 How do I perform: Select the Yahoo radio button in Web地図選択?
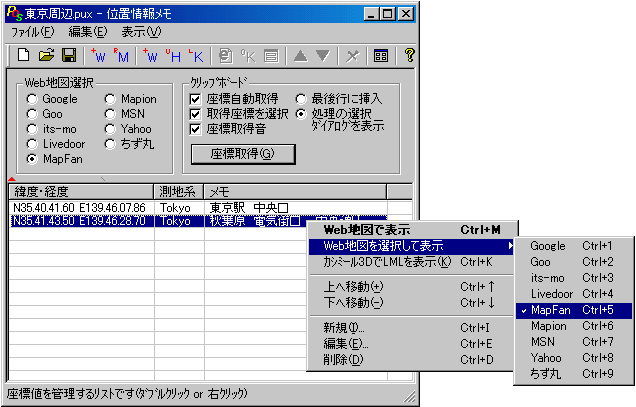[x=110, y=129]
